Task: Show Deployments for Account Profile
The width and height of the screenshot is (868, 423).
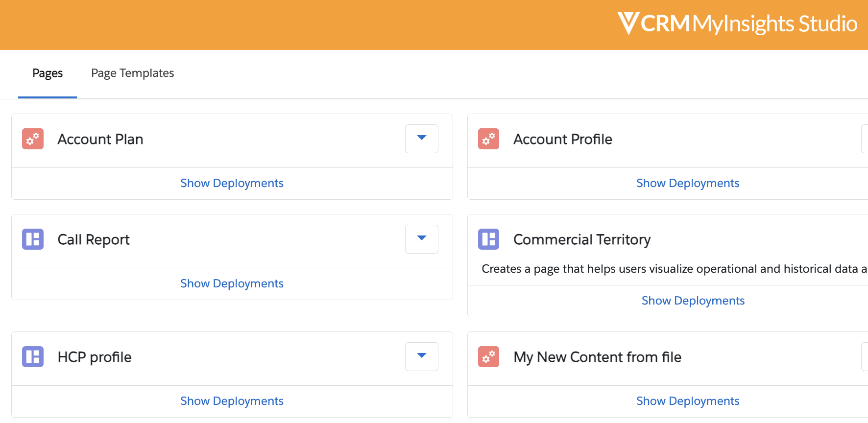Action: tap(687, 183)
